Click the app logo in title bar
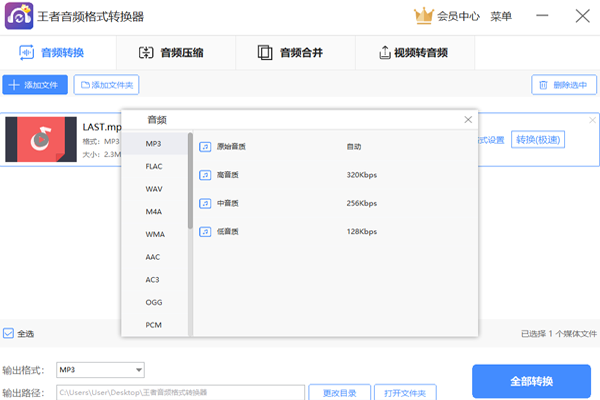This screenshot has height=400, width=600. tap(19, 17)
